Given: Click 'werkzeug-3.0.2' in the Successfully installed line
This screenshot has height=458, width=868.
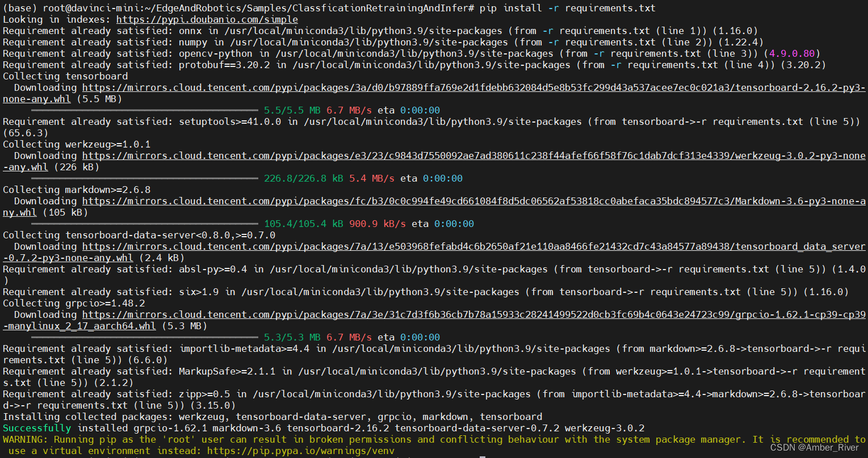Looking at the screenshot, I should click(x=605, y=428).
